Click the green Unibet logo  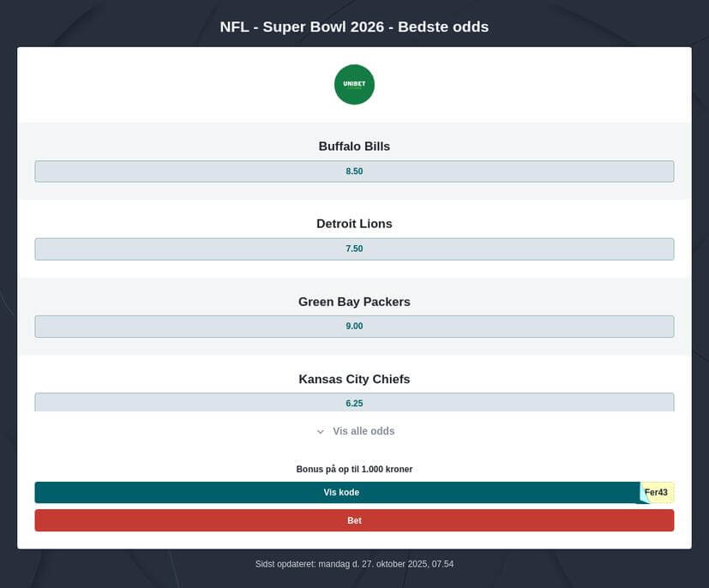pyautogui.click(x=354, y=85)
